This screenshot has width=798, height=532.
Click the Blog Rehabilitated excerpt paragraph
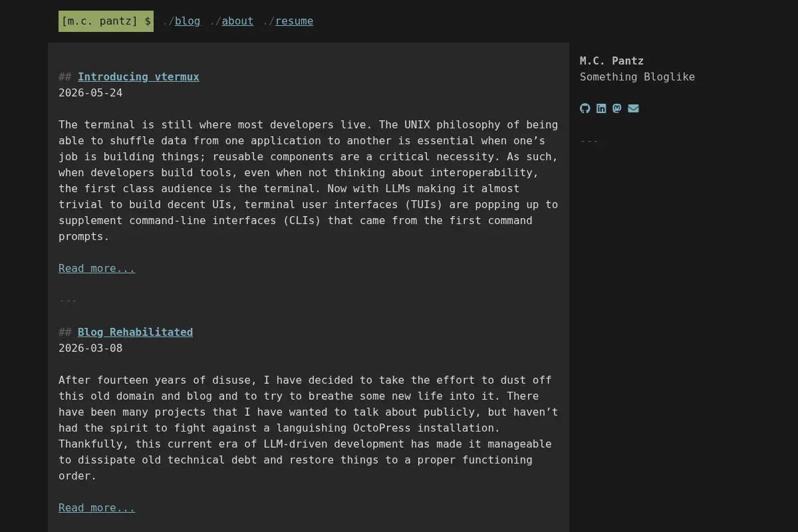[x=309, y=428]
